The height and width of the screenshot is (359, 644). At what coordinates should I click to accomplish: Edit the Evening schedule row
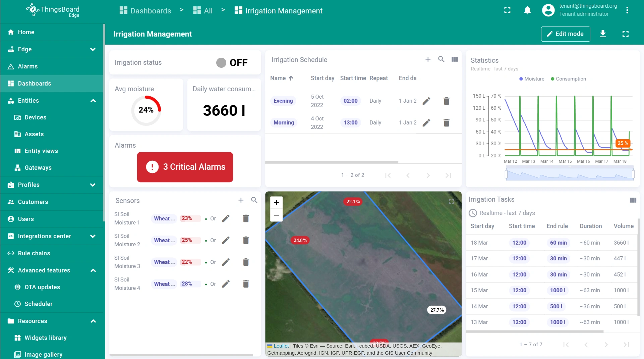click(426, 101)
